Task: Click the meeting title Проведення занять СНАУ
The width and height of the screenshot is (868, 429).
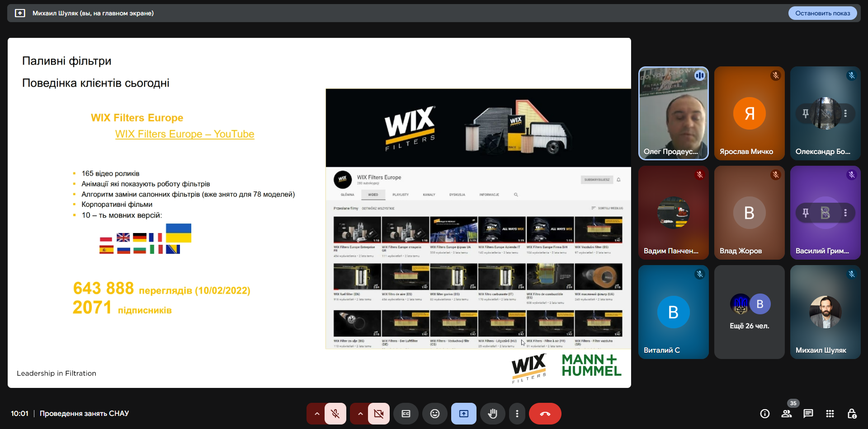Action: pos(84,414)
